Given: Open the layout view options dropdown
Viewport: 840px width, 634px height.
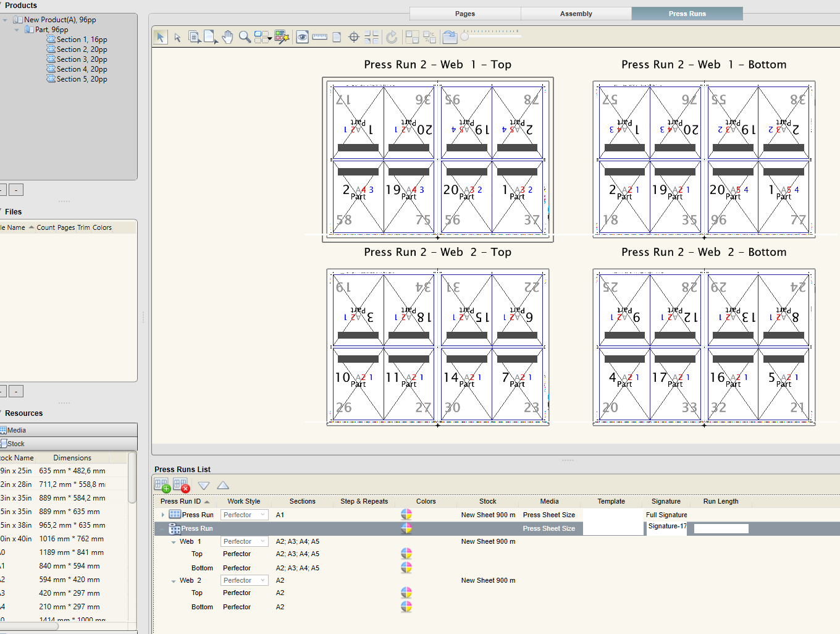Looking at the screenshot, I should (263, 37).
